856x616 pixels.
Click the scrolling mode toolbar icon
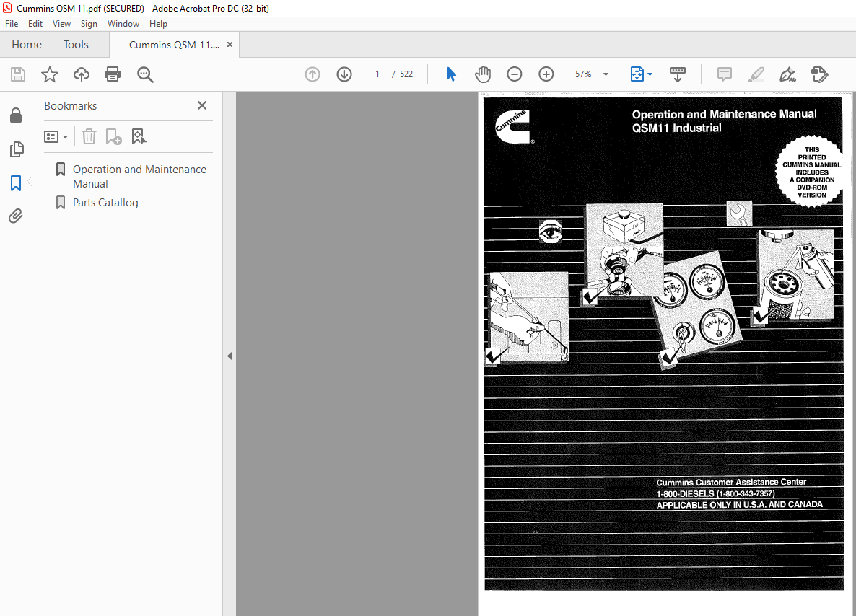click(x=678, y=74)
